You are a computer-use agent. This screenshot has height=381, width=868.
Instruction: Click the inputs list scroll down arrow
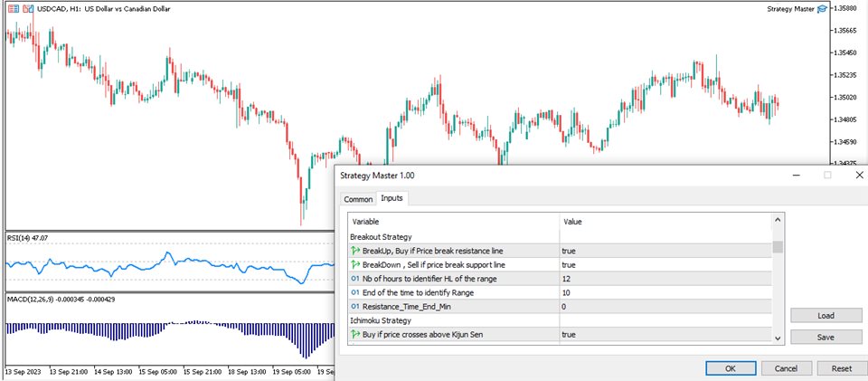point(778,338)
